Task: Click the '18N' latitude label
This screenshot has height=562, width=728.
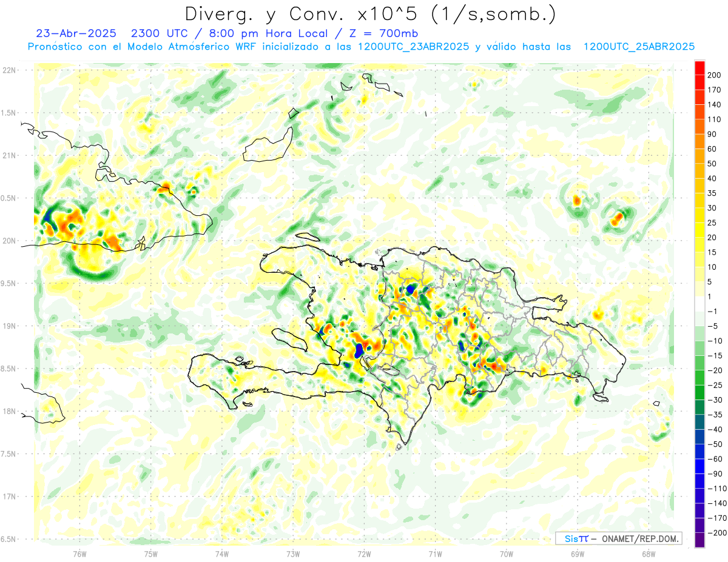Action: click(9, 411)
